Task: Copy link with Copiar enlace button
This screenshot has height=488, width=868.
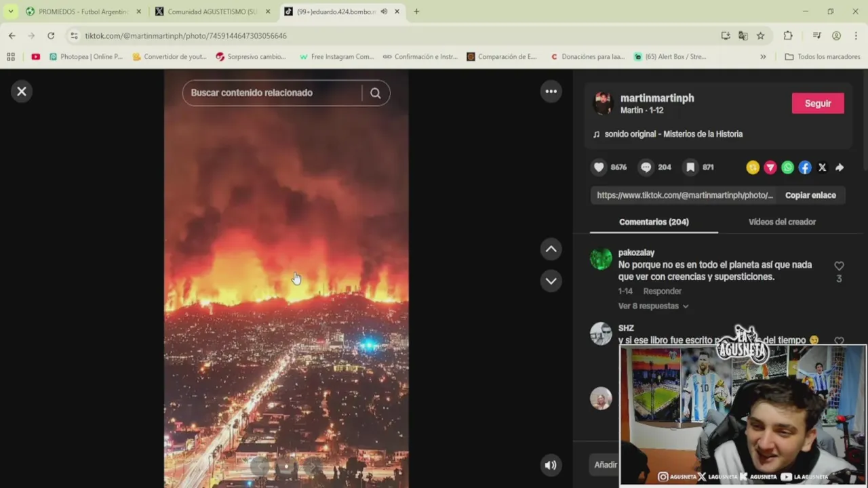Action: point(810,195)
